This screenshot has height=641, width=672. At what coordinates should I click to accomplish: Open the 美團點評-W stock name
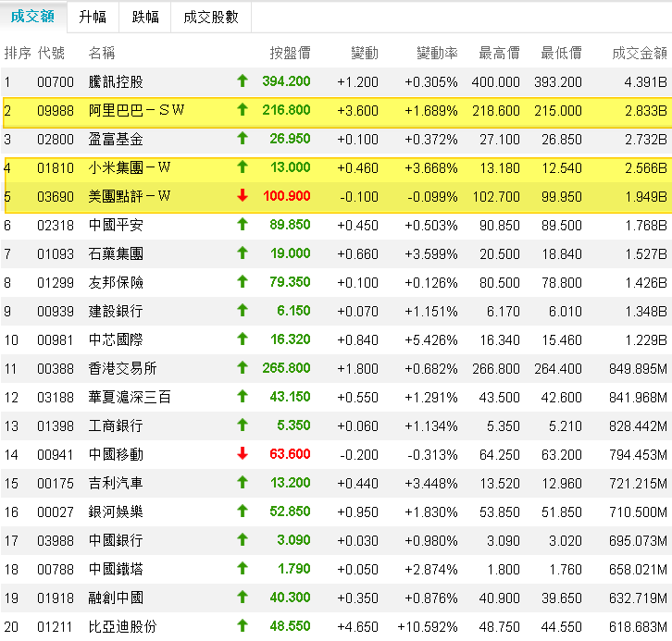(130, 196)
